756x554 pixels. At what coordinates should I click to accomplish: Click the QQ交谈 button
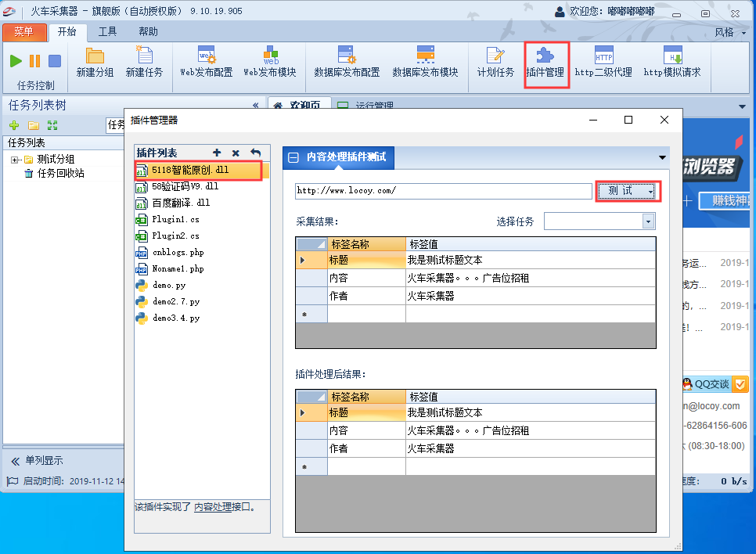pos(715,384)
